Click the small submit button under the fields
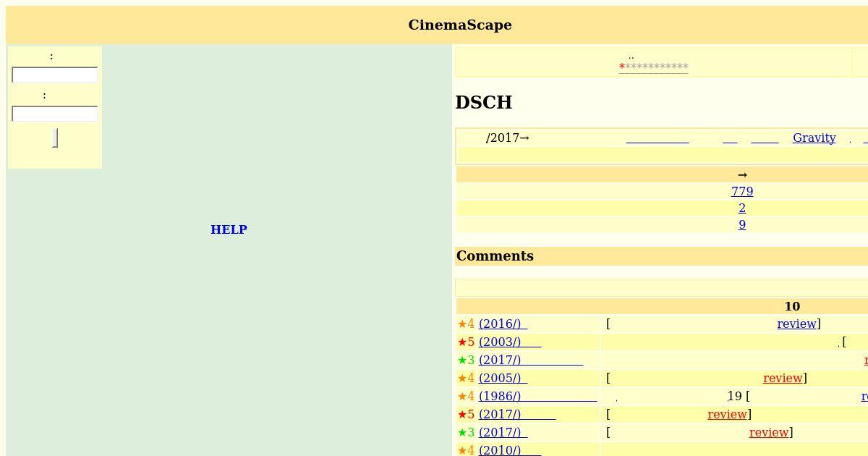This screenshot has width=868, height=456. tap(55, 138)
